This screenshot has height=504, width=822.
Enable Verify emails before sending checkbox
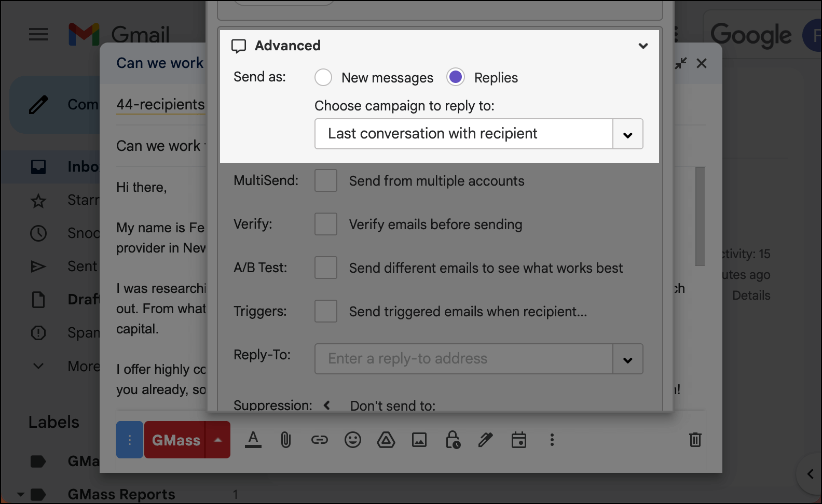coord(326,224)
